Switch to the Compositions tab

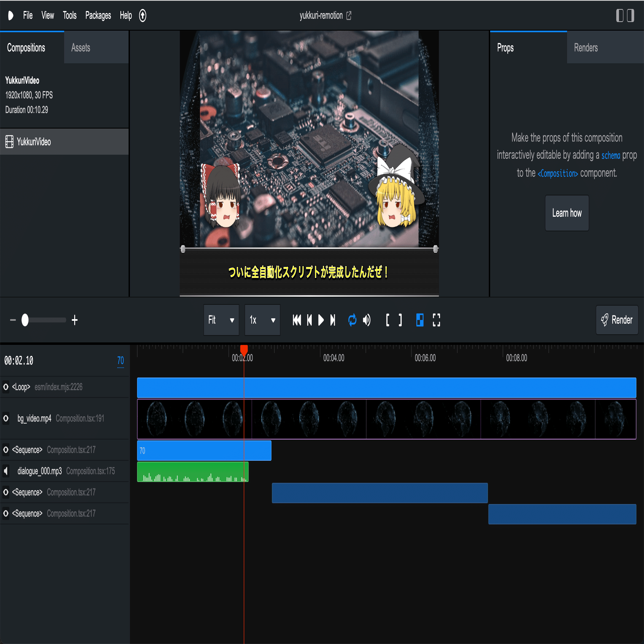pos(32,48)
